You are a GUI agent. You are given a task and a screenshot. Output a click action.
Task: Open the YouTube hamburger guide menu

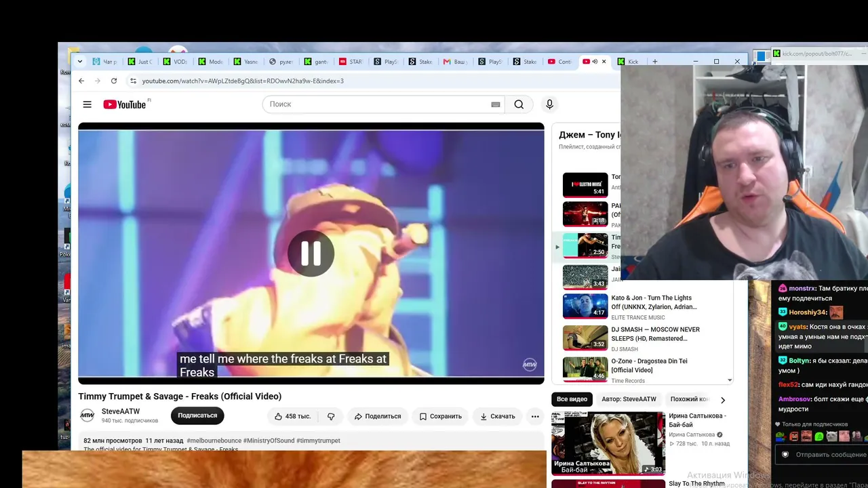(87, 104)
